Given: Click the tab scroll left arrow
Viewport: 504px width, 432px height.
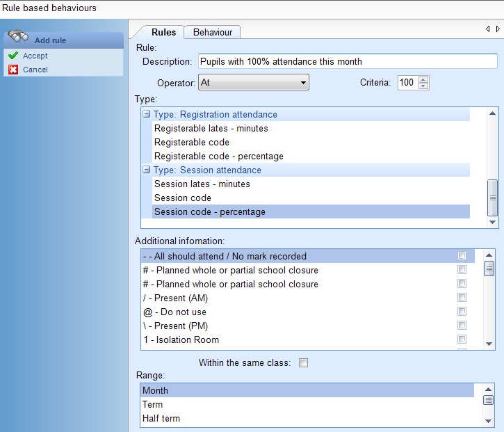Looking at the screenshot, I should click(x=487, y=29).
